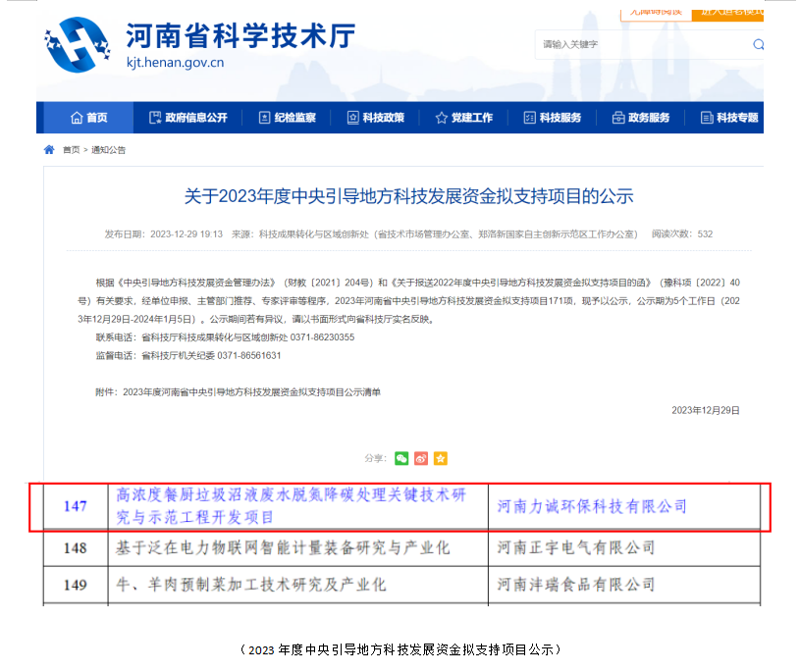Click the 政务服务 briefcase icon in the nav bar
Screen dimensions: 800x672
618,118
